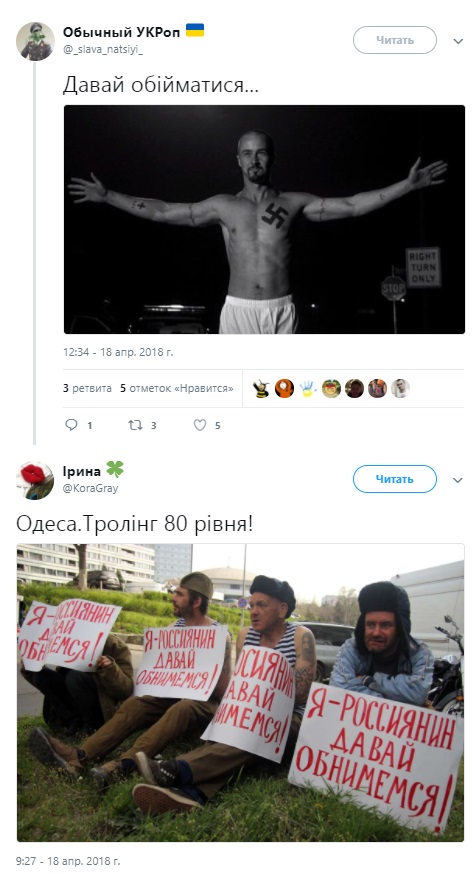
Task: Open Ірина's red lips profile avatar
Action: 35,480
